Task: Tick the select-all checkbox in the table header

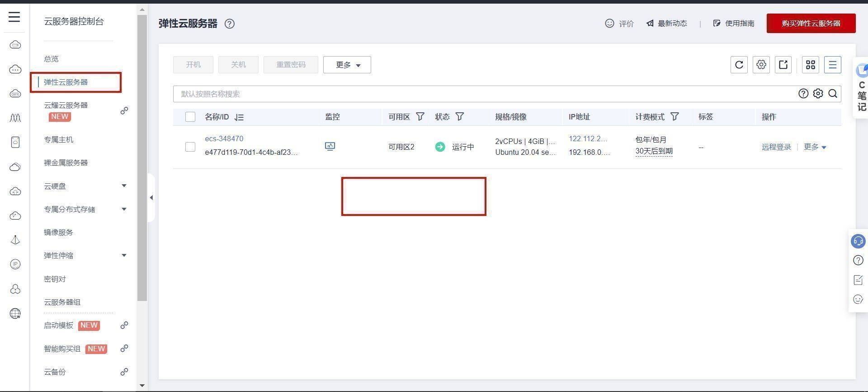Action: click(190, 117)
